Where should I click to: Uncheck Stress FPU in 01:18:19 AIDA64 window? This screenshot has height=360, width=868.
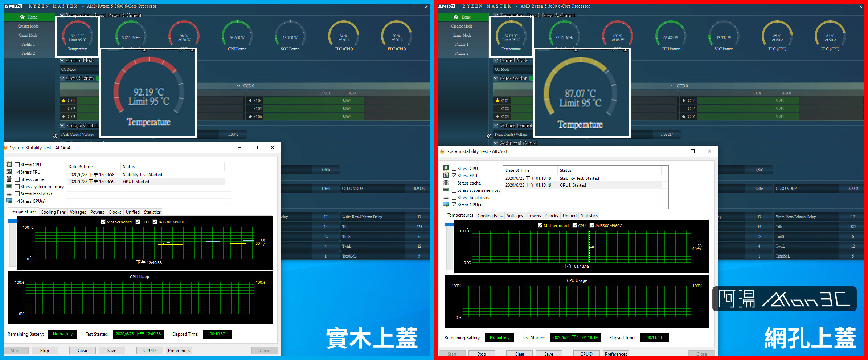point(454,176)
